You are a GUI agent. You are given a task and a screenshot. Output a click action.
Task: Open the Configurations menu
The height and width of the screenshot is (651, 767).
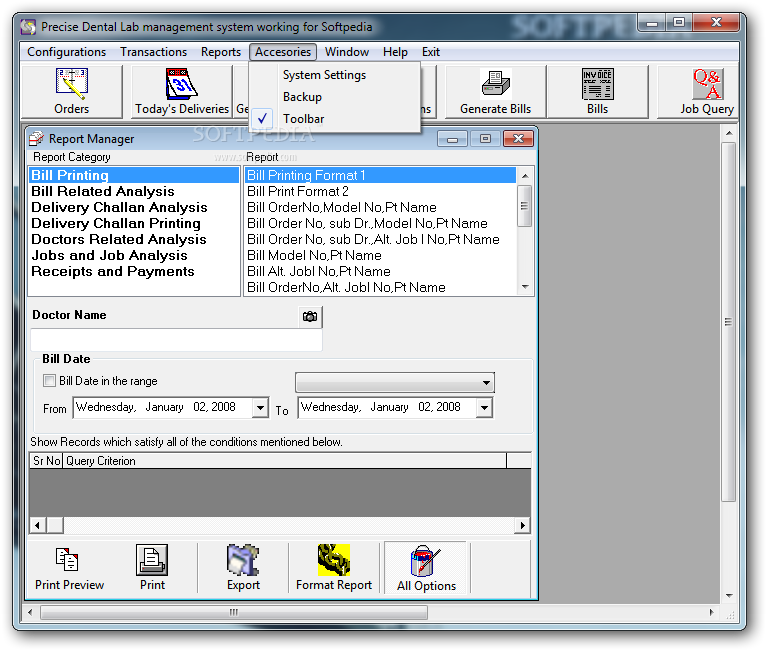click(x=67, y=52)
